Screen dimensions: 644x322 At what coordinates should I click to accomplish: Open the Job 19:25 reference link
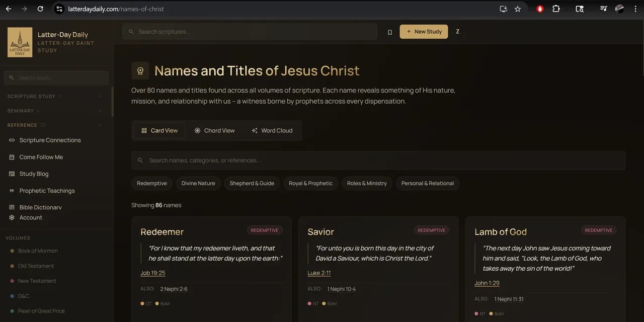tap(153, 273)
